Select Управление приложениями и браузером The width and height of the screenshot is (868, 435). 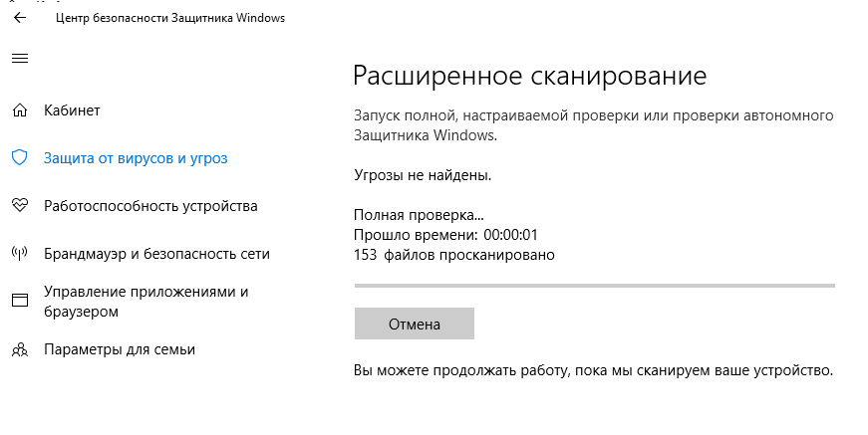tap(145, 301)
